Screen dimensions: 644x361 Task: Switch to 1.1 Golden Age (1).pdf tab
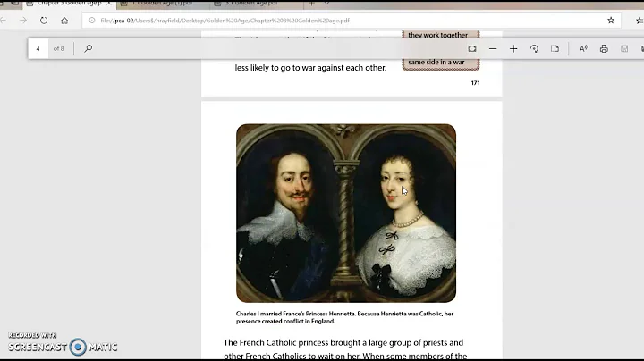(x=162, y=4)
